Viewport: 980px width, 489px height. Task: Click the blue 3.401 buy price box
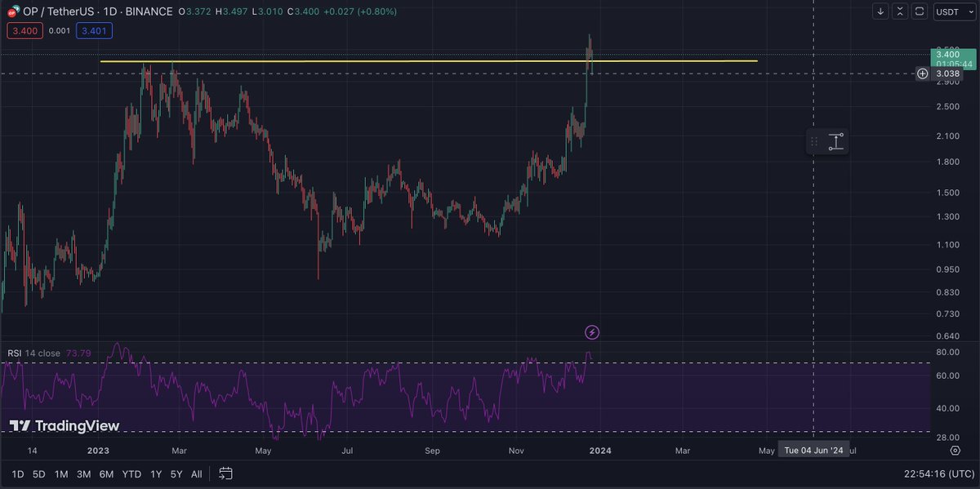(x=95, y=31)
